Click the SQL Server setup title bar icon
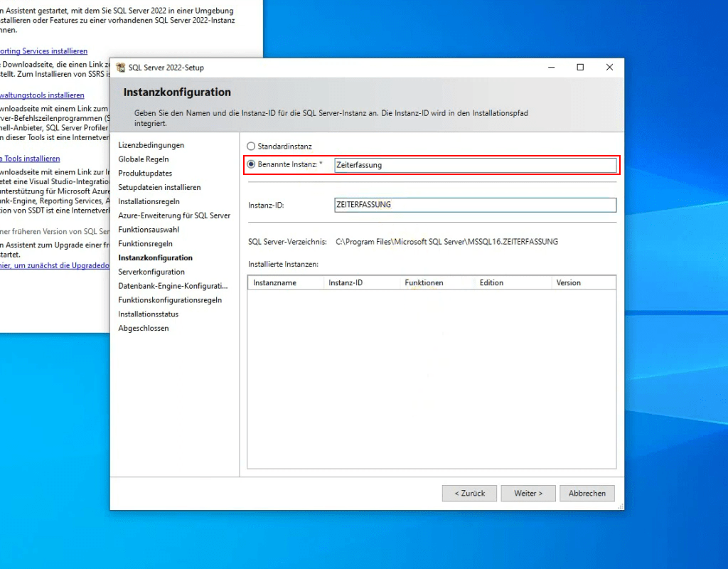 tap(121, 68)
